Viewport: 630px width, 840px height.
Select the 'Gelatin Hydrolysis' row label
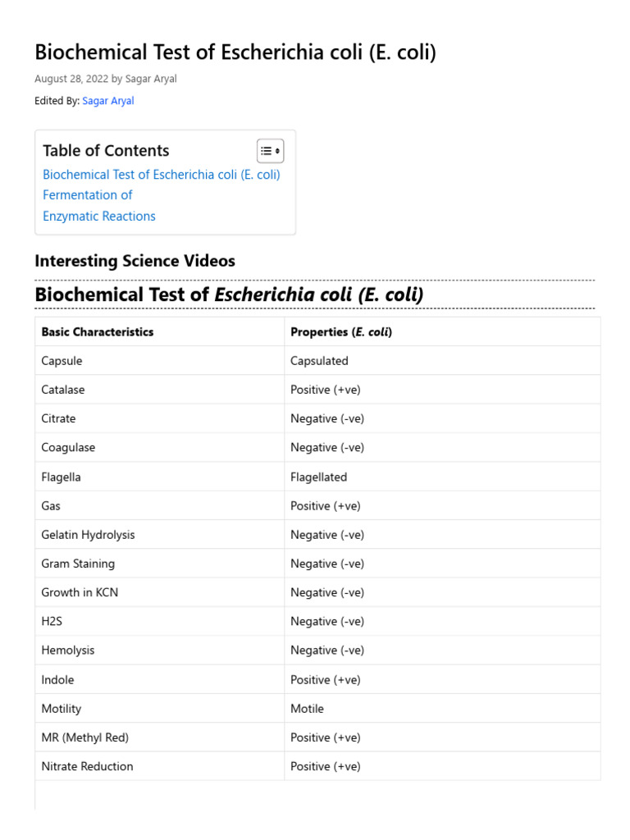coord(88,535)
